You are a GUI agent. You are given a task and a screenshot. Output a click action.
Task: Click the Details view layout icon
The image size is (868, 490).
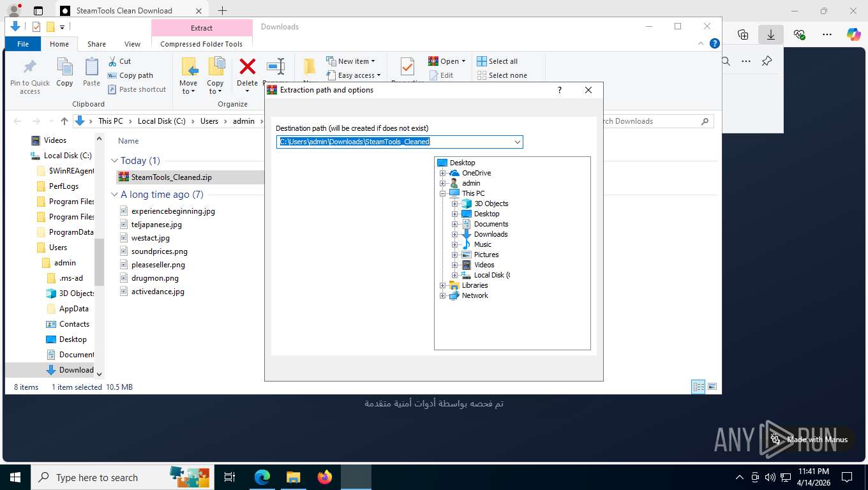pos(699,387)
